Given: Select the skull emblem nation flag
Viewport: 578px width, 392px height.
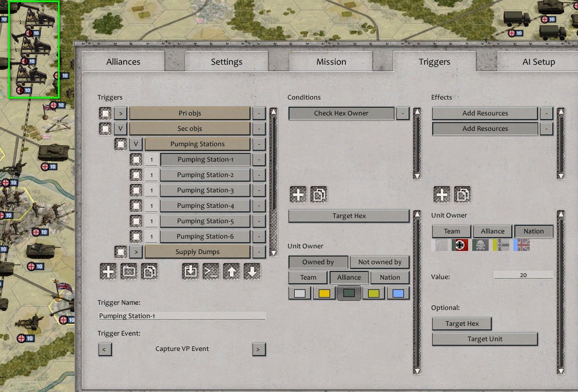Looking at the screenshot, I should click(x=480, y=245).
